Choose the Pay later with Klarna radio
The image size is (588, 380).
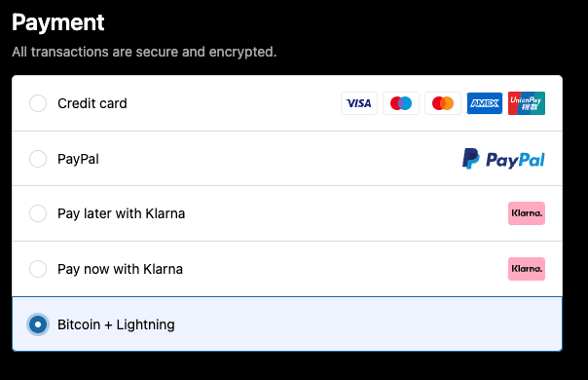[38, 213]
